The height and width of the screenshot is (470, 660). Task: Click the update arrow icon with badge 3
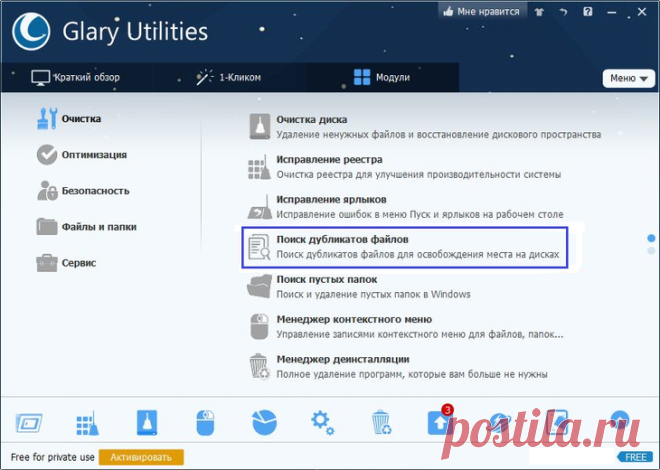[x=439, y=420]
